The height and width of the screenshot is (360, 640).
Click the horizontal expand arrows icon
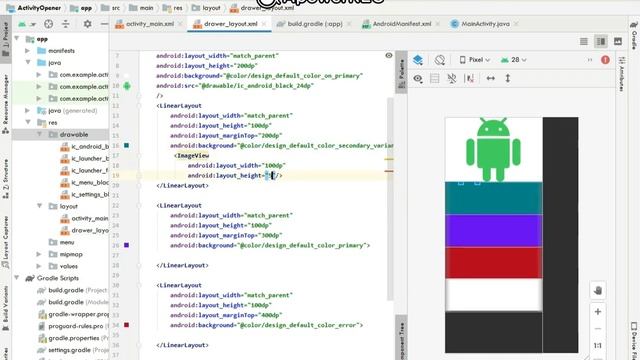(x=491, y=78)
